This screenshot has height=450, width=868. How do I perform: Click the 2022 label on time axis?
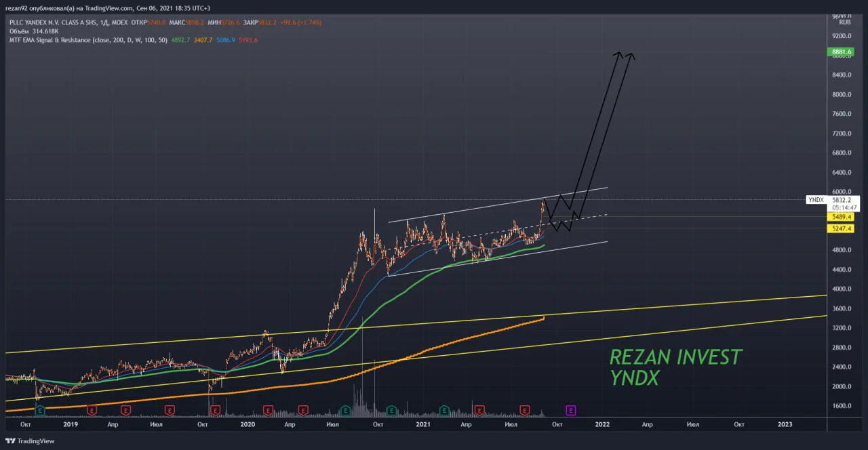point(602,424)
